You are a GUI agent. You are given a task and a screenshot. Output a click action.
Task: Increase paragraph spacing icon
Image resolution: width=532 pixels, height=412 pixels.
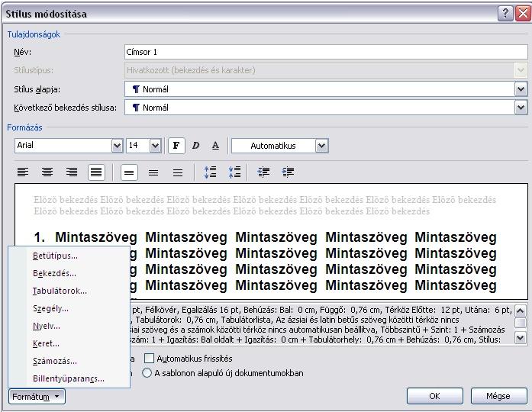pyautogui.click(x=211, y=172)
